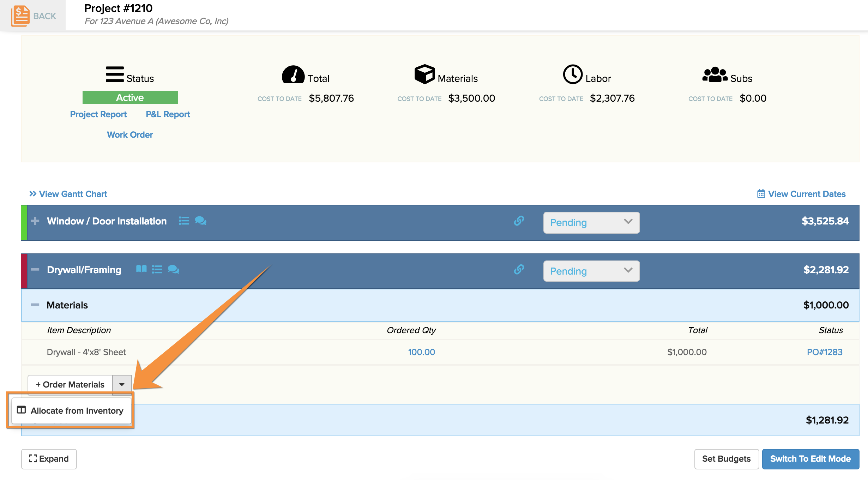Image resolution: width=868 pixels, height=480 pixels.
Task: Open task list icon for Drywall/Framing
Action: pos(157,270)
